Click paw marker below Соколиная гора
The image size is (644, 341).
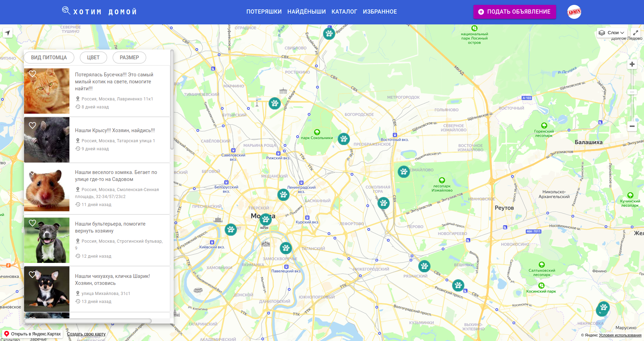coord(383,203)
